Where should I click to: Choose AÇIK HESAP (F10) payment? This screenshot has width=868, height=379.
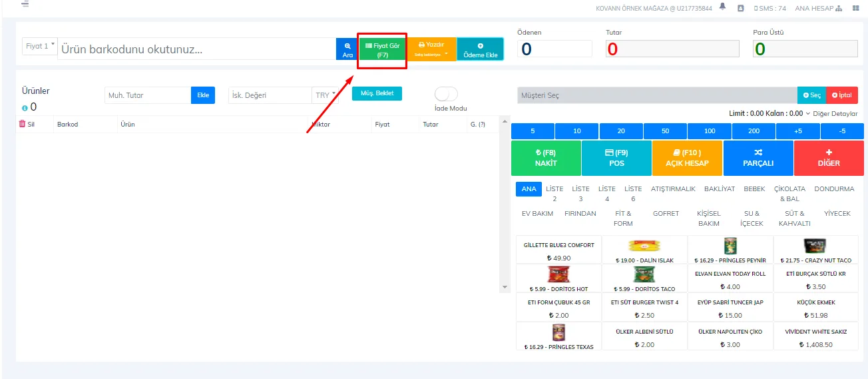[x=687, y=158]
